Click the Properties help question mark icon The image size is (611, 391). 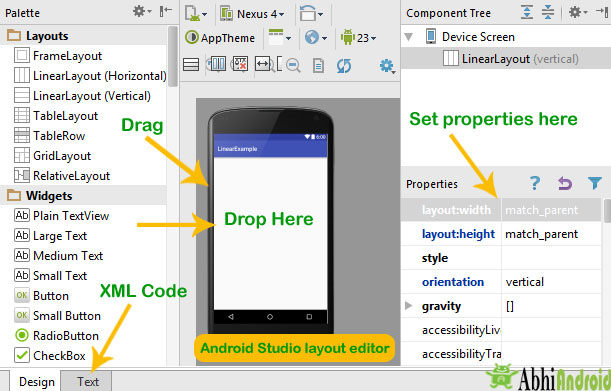[x=535, y=183]
